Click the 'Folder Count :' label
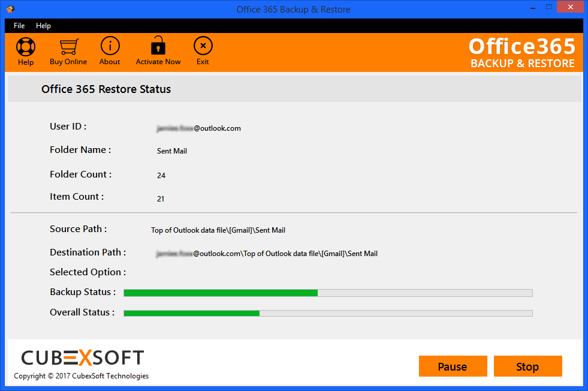 [x=81, y=175]
